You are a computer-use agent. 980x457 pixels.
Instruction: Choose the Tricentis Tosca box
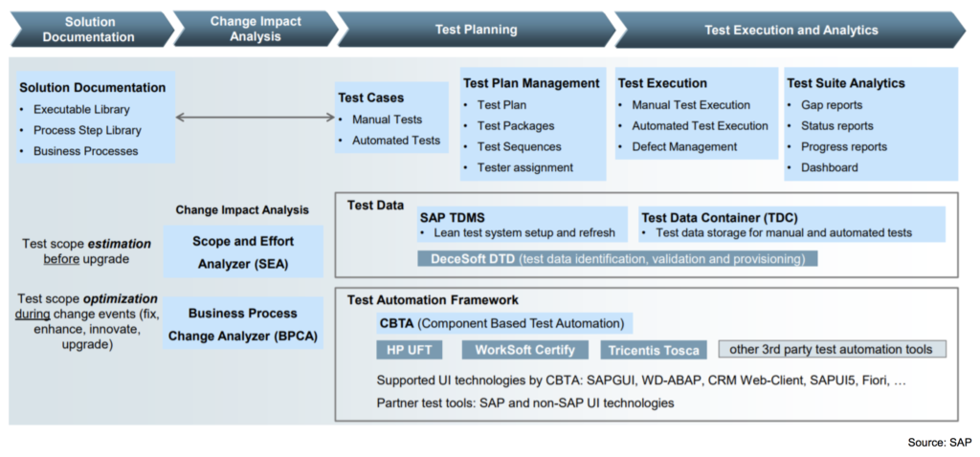(x=654, y=350)
